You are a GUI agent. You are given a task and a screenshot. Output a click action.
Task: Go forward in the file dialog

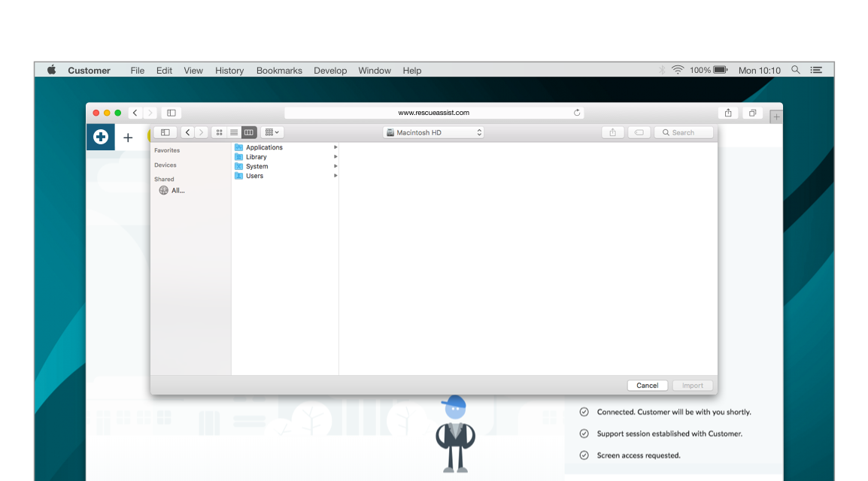click(x=202, y=133)
